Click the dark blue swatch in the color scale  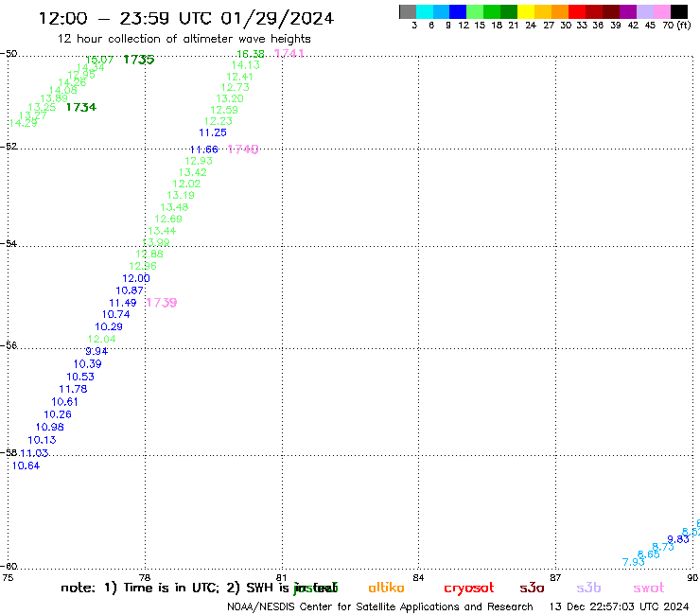tap(458, 11)
